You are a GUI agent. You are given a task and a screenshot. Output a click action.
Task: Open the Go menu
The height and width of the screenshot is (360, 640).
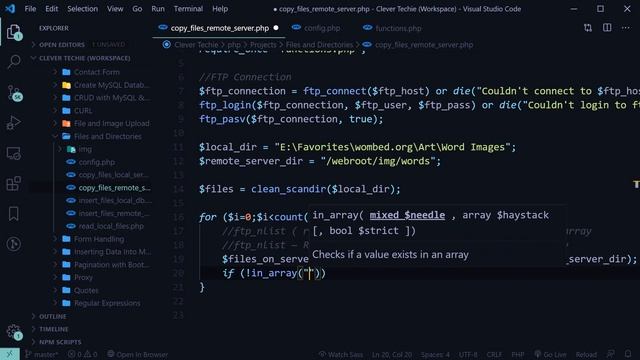tap(137, 9)
